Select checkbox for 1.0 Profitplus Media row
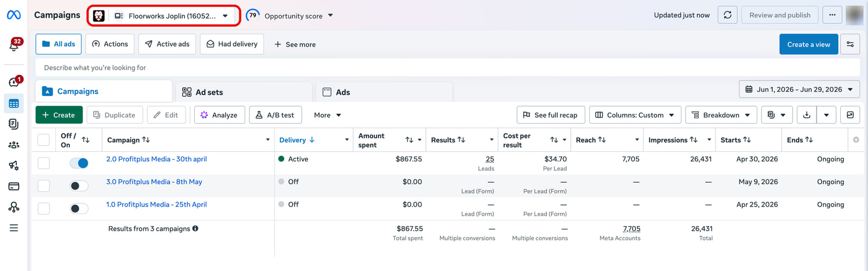The height and width of the screenshot is (271, 868). coord(44,209)
